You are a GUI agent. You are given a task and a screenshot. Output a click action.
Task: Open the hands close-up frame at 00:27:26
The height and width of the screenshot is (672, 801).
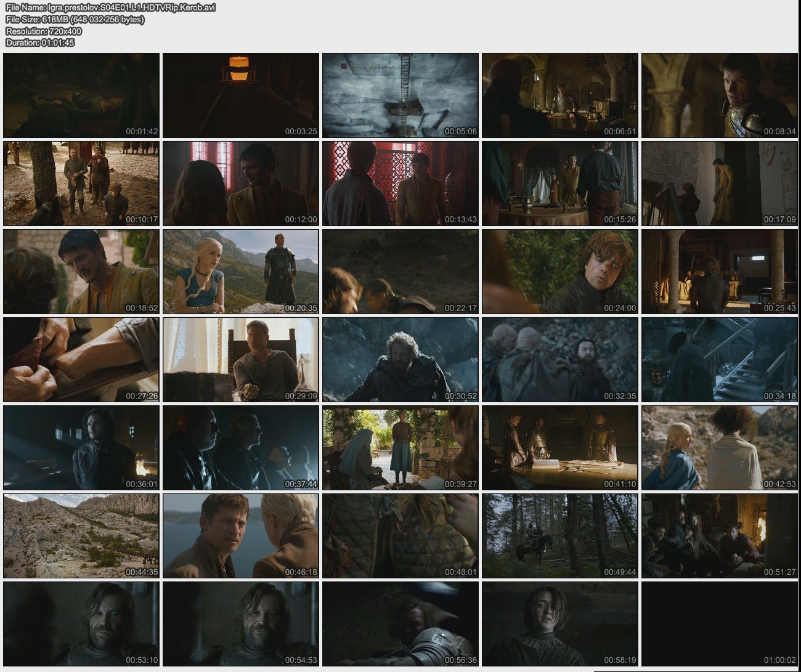[81, 360]
